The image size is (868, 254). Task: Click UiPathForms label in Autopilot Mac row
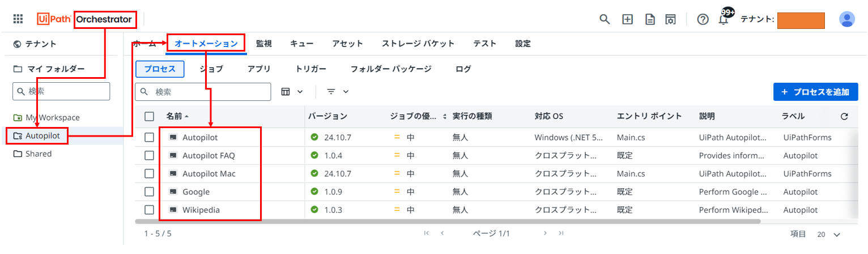point(807,173)
